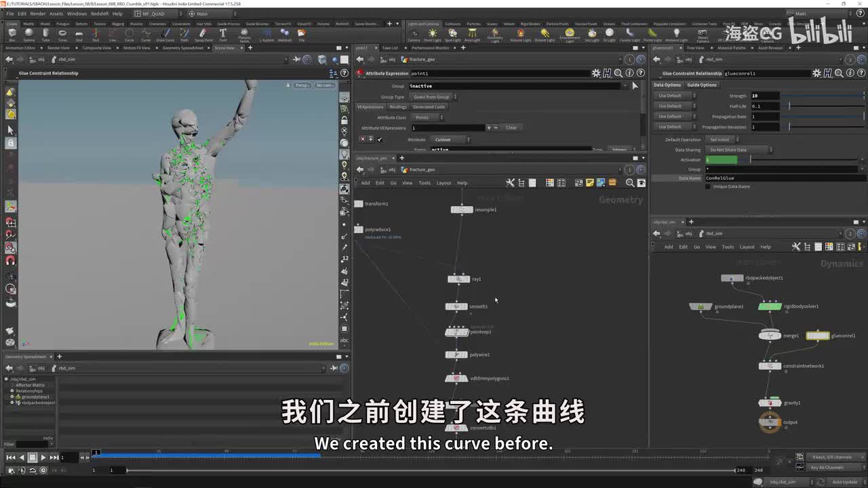Select the Torus shelf tool
The height and width of the screenshot is (488, 868).
(62, 34)
